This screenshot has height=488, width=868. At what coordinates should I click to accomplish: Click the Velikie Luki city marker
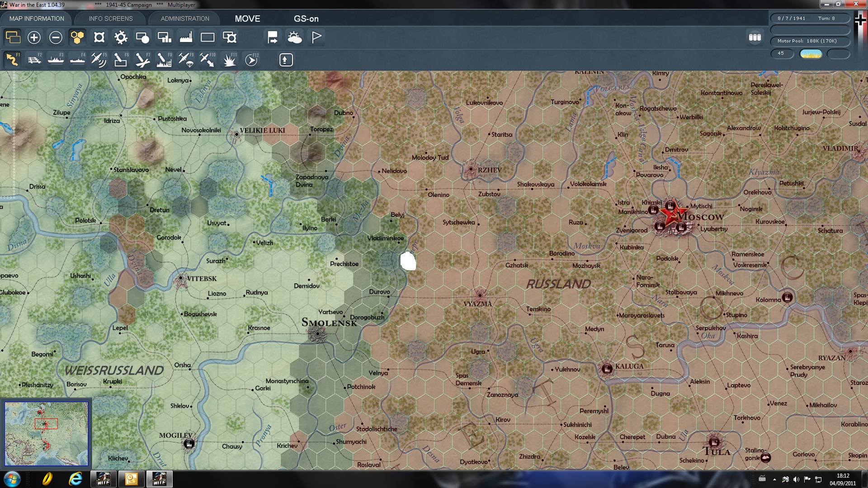pyautogui.click(x=236, y=134)
